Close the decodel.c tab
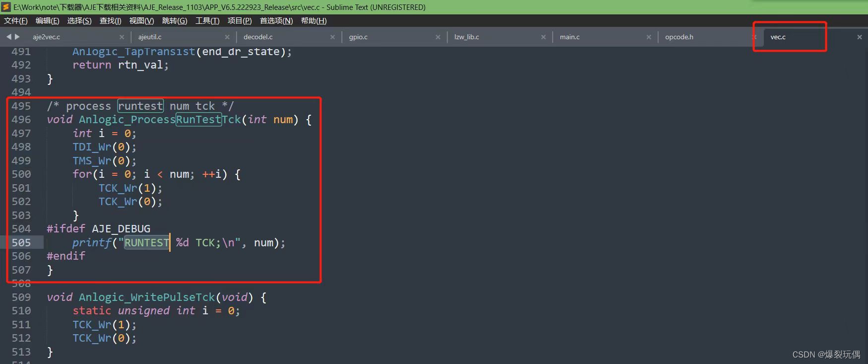 [332, 37]
